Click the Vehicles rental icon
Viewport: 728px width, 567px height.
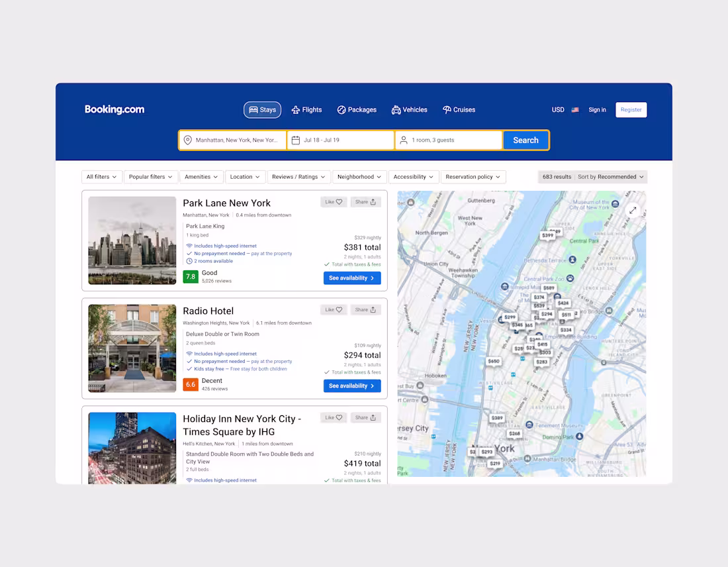tap(394, 109)
